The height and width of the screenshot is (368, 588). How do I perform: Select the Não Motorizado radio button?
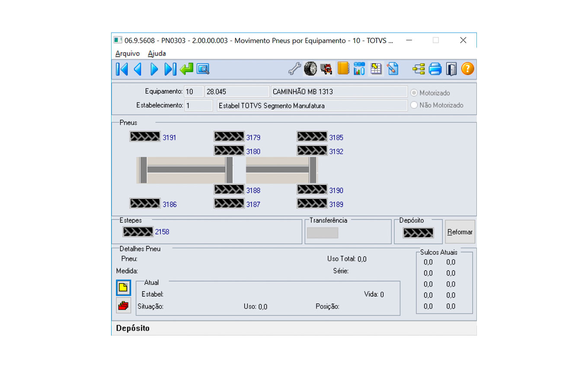click(414, 105)
